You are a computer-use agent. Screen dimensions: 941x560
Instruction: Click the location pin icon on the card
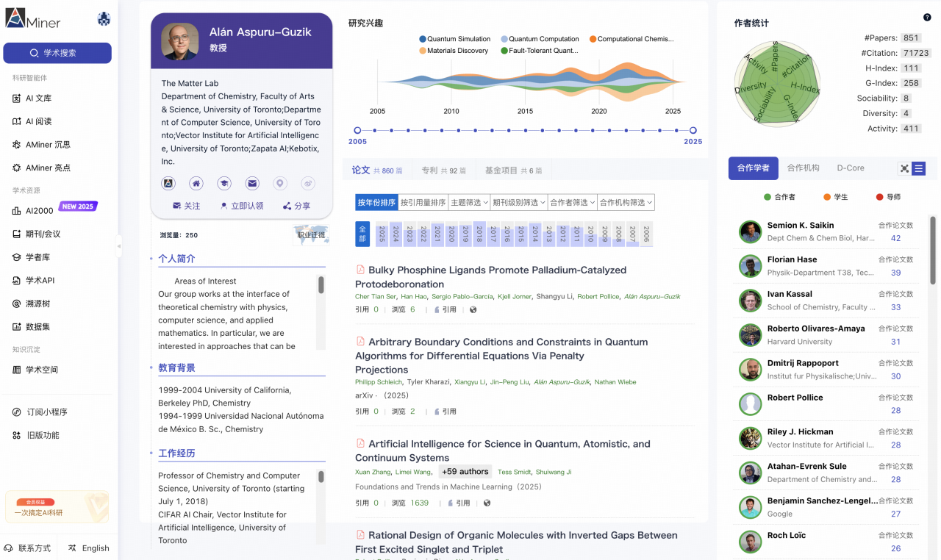point(280,183)
